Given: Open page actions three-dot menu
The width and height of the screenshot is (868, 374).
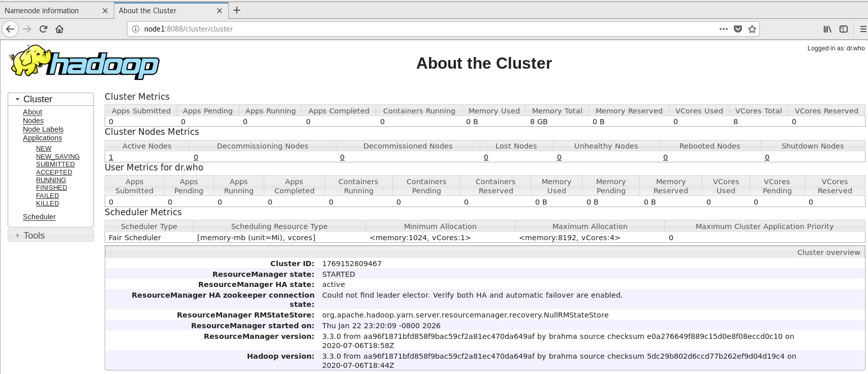Looking at the screenshot, I should pyautogui.click(x=724, y=29).
